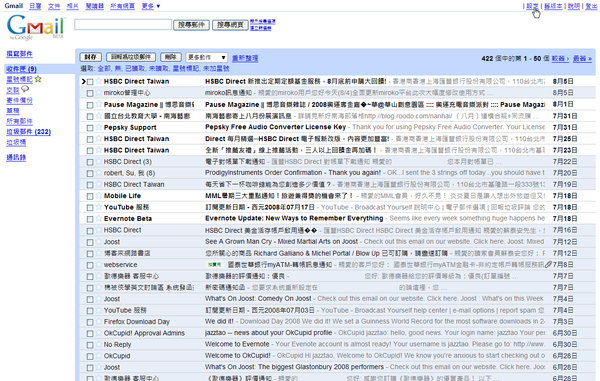Click the paperclip attachment icon on webservice row

[x=548, y=264]
